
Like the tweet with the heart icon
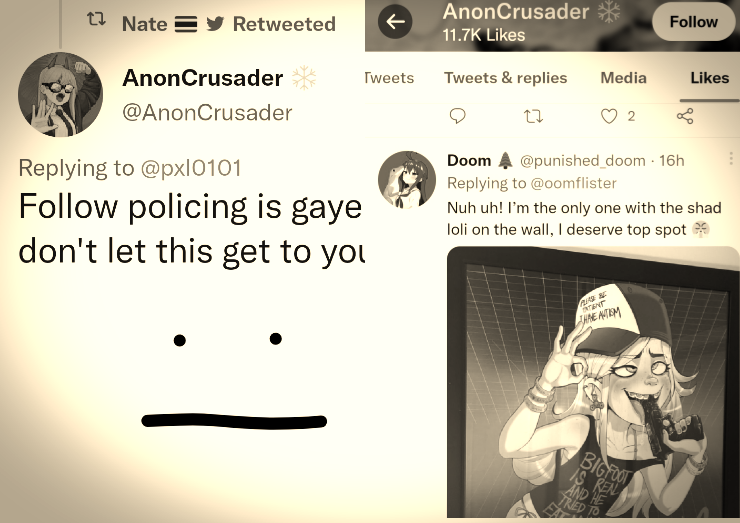(x=609, y=116)
